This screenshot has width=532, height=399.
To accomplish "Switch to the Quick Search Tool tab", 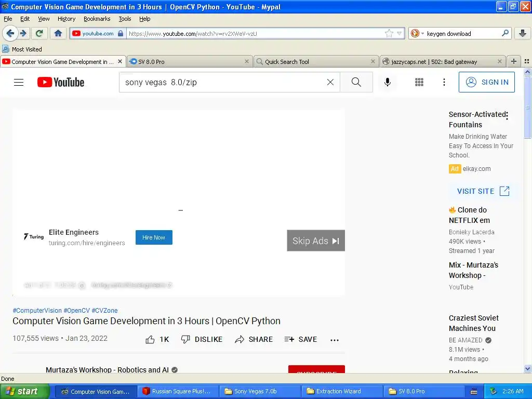I will [x=315, y=62].
